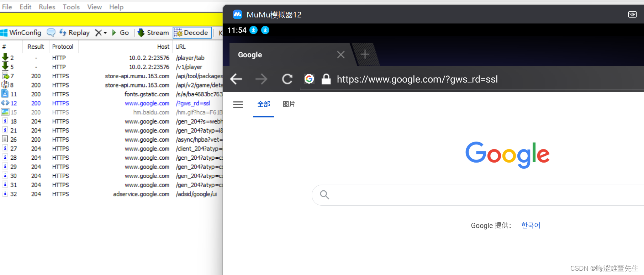
Task: Select session 2 download arrow icon
Action: tap(5, 57)
